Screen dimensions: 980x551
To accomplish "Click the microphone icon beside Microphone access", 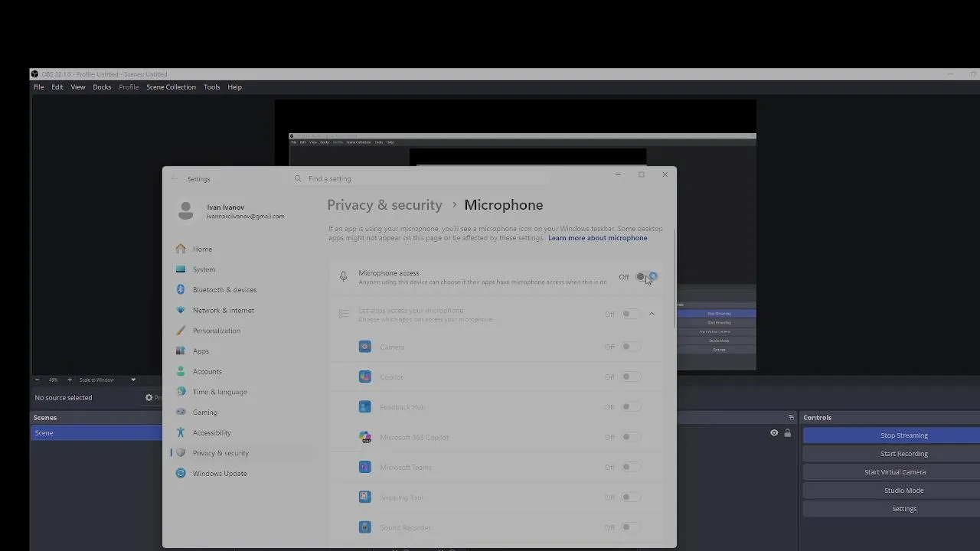I will click(x=343, y=276).
